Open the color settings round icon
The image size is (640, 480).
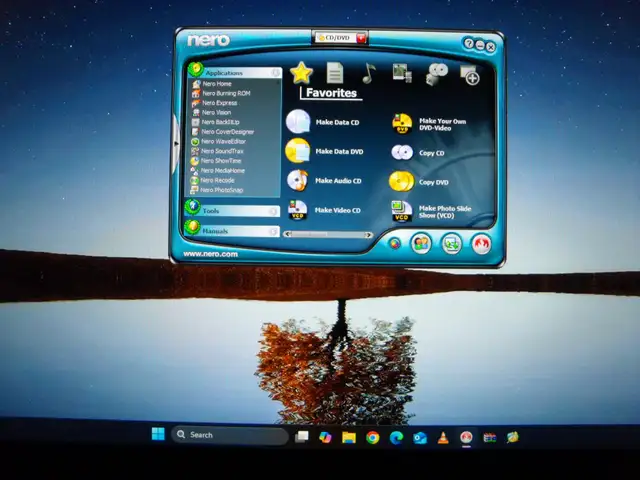tap(395, 244)
